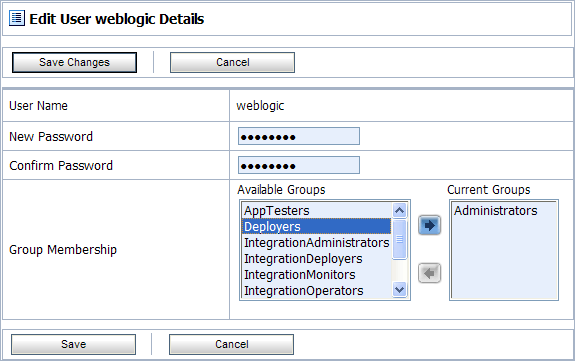
Task: Click the right arrow to add group
Action: (x=429, y=225)
